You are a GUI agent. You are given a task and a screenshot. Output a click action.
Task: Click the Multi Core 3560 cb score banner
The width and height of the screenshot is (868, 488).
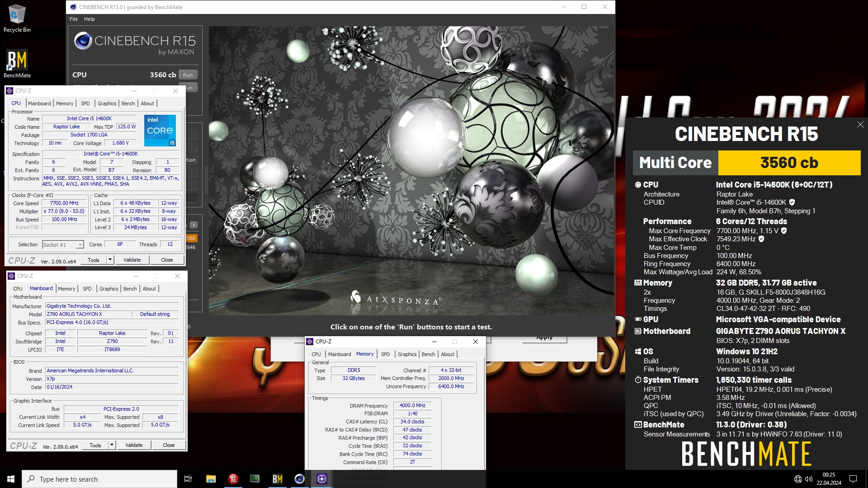(746, 163)
